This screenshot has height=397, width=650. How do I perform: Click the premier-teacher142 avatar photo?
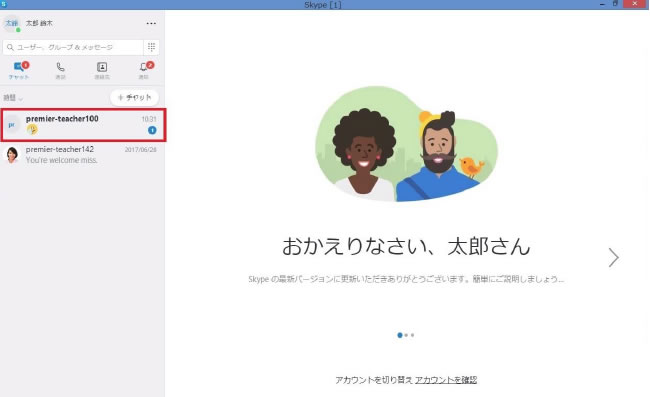(12, 155)
